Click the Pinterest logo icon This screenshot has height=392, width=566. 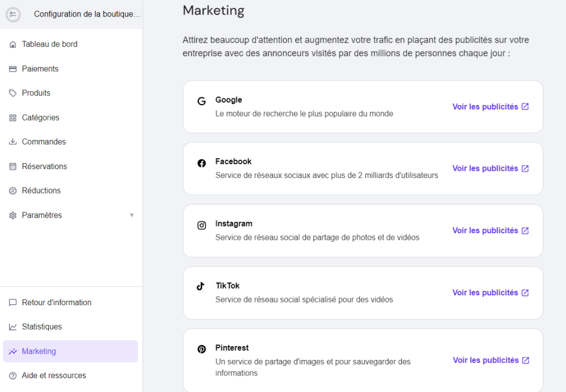202,349
